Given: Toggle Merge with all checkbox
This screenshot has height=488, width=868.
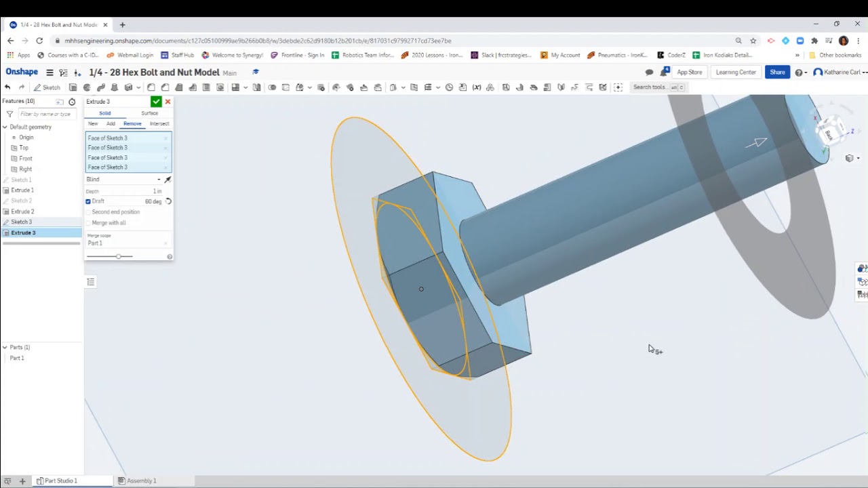Looking at the screenshot, I should (88, 223).
